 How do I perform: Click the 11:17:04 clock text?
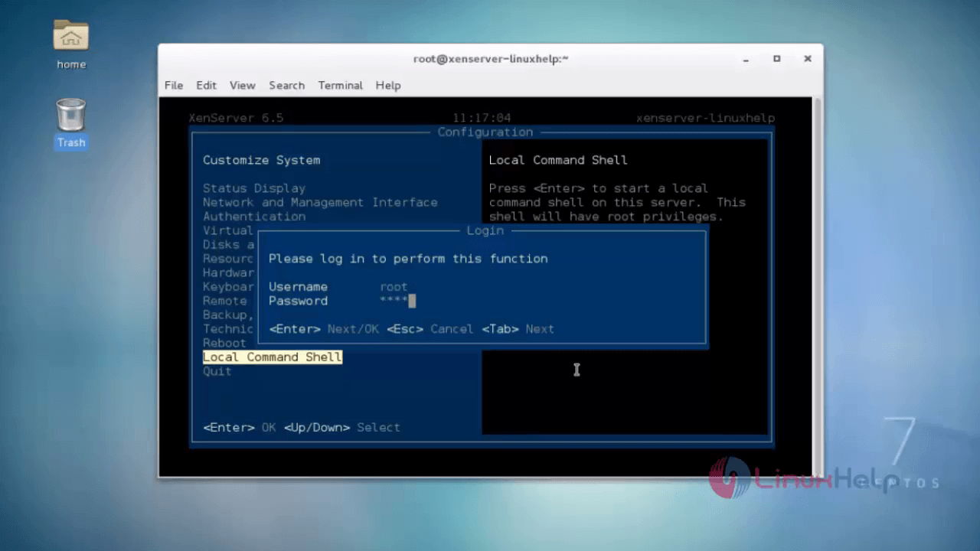coord(482,118)
